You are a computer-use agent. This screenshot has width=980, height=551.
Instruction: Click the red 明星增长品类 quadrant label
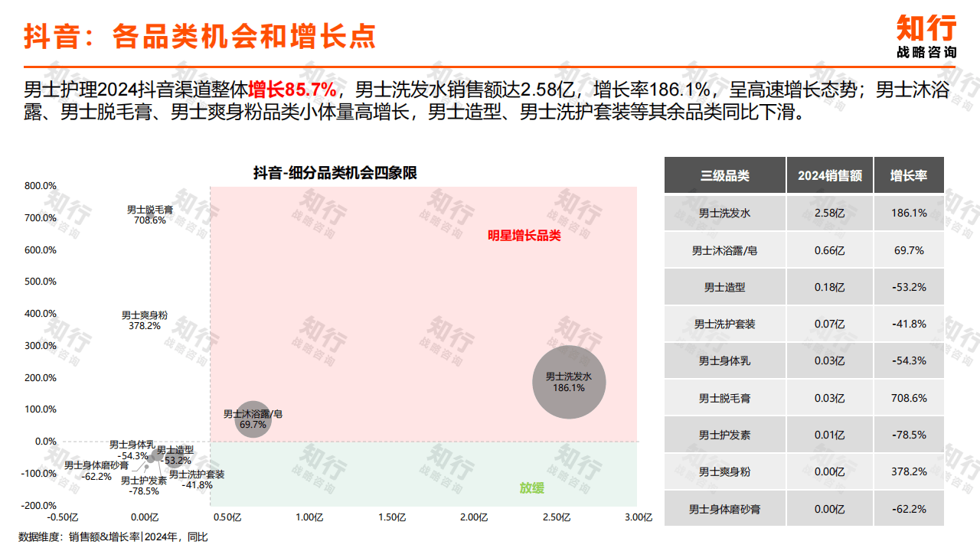point(524,236)
